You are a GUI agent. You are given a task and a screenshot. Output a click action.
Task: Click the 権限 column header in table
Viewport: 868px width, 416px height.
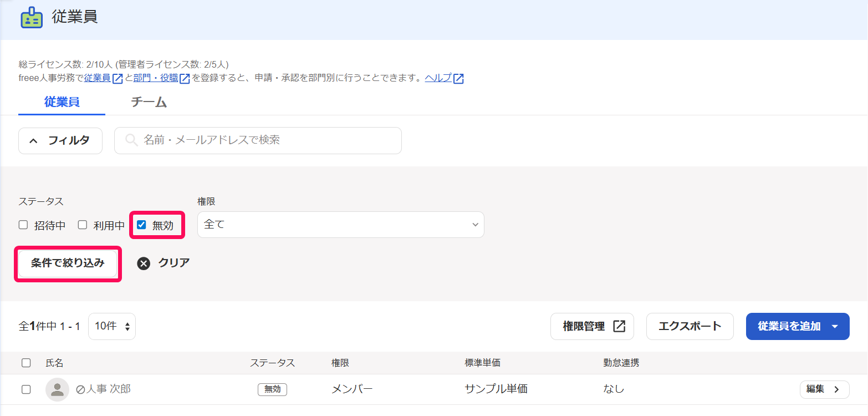(x=340, y=363)
